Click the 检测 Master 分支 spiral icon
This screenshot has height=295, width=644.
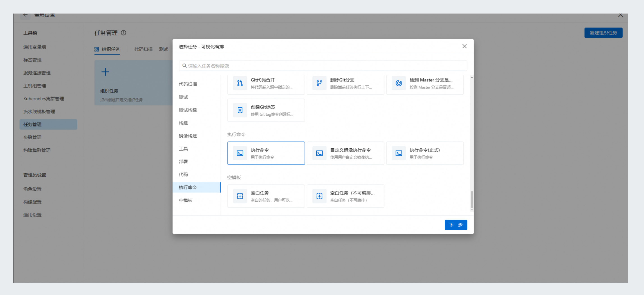coord(399,83)
